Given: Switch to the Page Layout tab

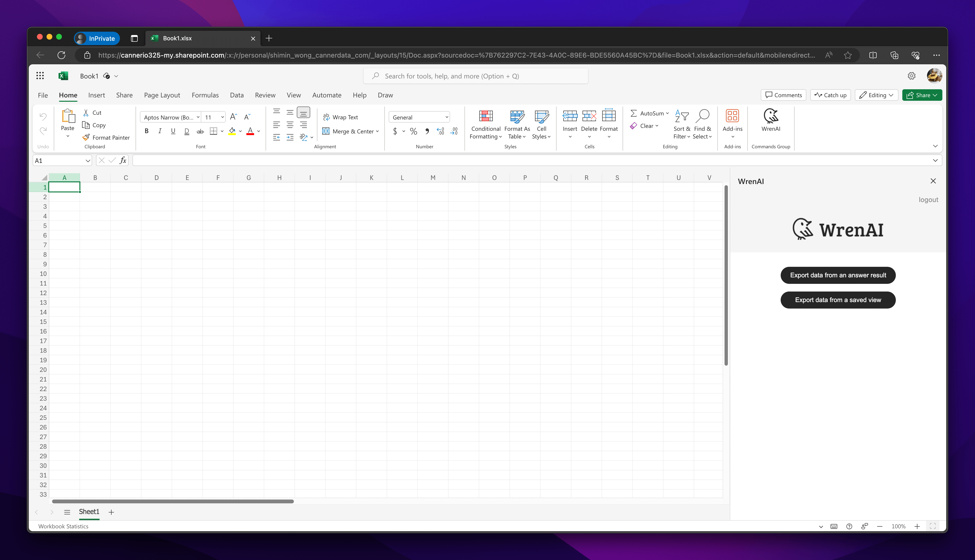Looking at the screenshot, I should click(162, 95).
